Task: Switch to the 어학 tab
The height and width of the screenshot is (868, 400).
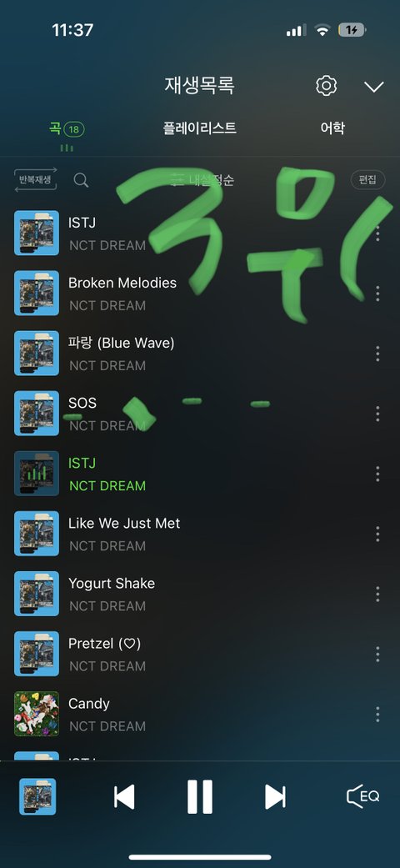Action: 332,128
